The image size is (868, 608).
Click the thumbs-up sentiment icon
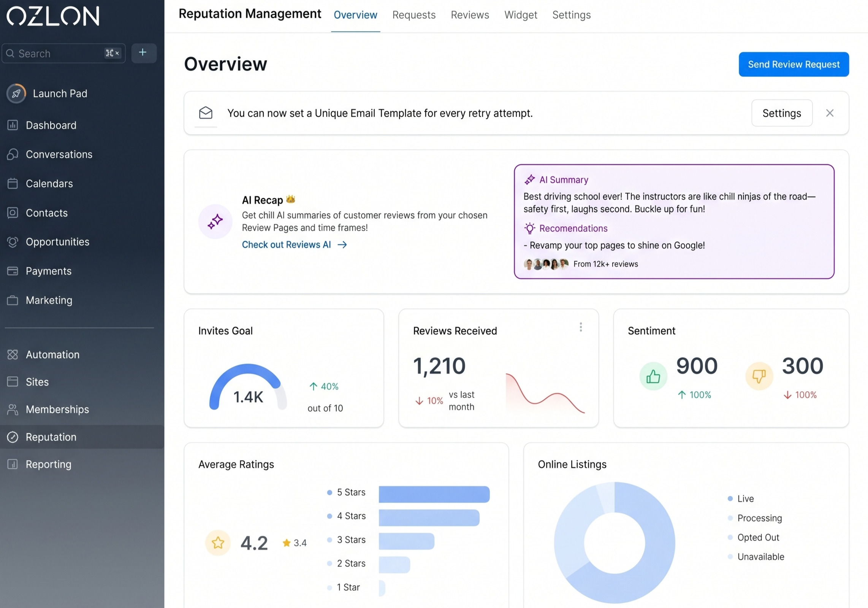[653, 376]
